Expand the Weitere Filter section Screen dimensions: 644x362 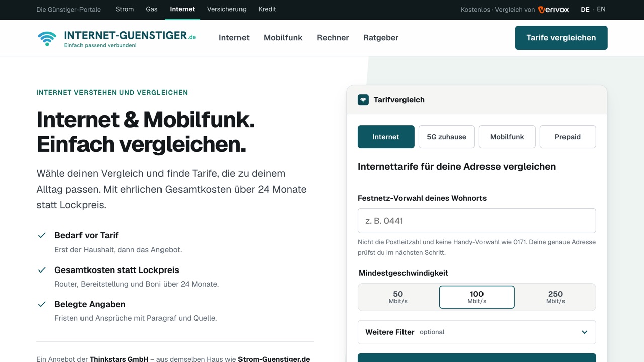[x=477, y=332]
